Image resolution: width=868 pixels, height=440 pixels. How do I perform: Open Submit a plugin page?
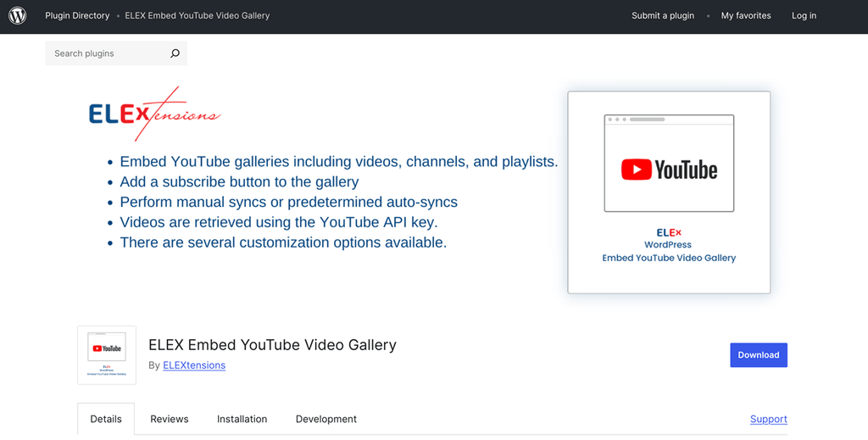[663, 15]
